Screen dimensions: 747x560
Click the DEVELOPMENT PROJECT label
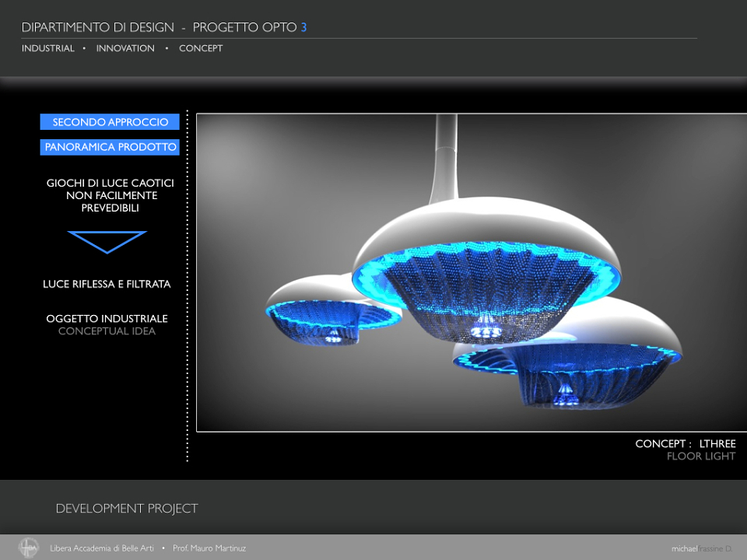(127, 509)
